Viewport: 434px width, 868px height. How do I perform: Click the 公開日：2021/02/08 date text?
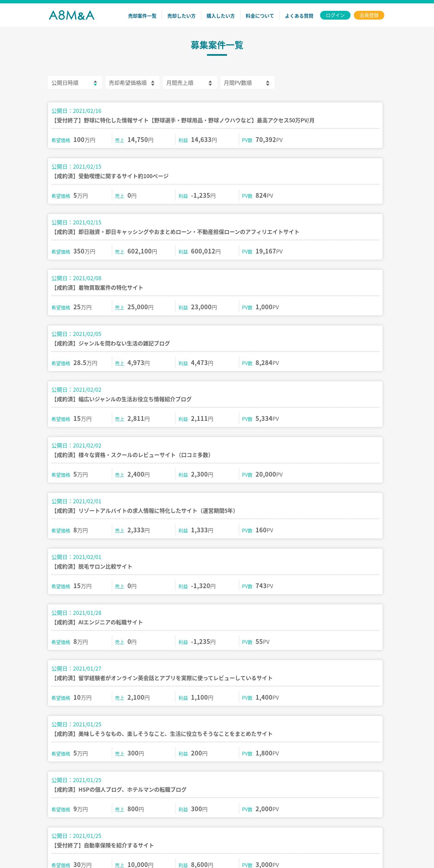[x=76, y=278]
